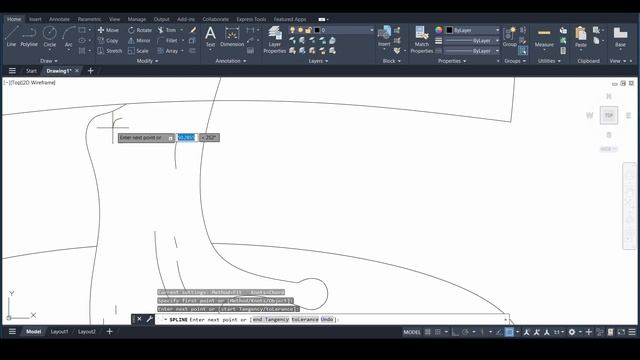640x360 pixels.
Task: Activate the Fillet command
Action: click(x=167, y=40)
